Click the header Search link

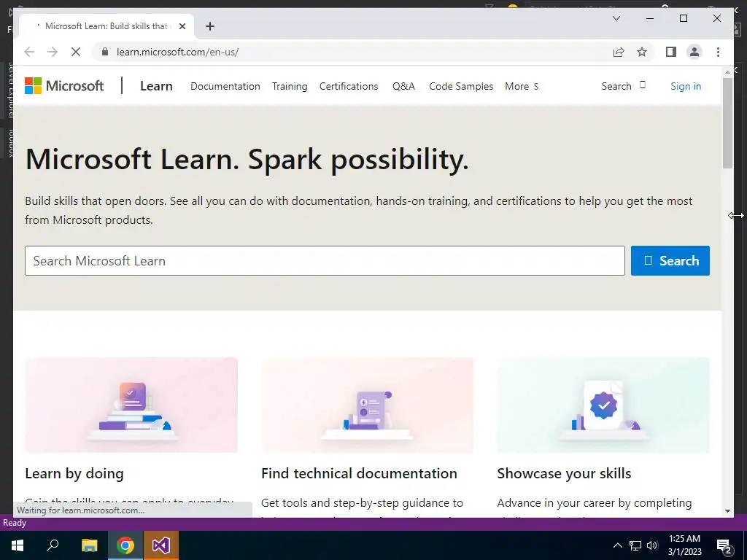623,86
